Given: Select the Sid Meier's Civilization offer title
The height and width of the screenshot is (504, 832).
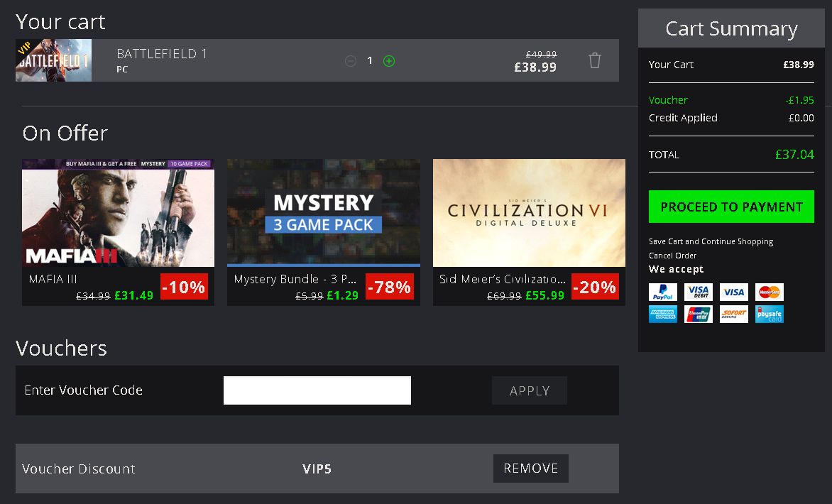Looking at the screenshot, I should pyautogui.click(x=503, y=279).
